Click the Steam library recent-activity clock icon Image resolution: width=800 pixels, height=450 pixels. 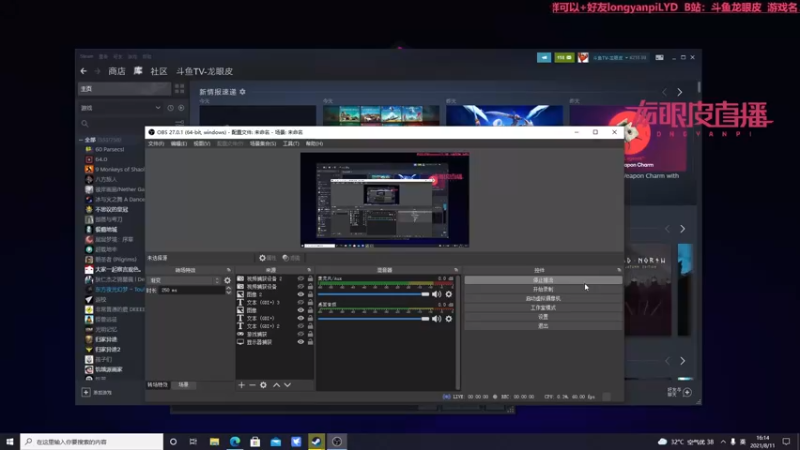pos(170,108)
